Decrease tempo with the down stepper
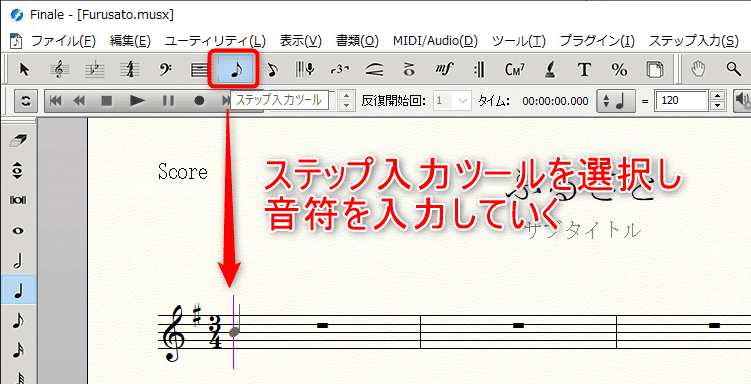The height and width of the screenshot is (384, 751). pos(717,106)
